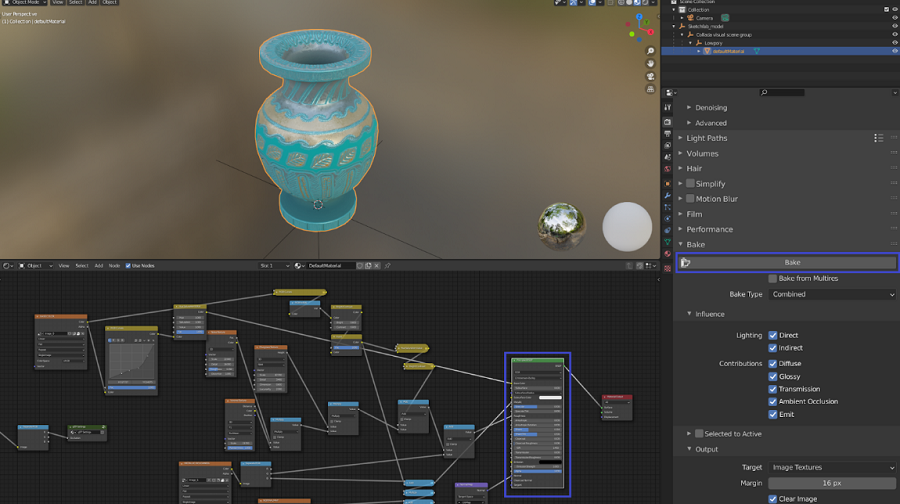
Task: Uncheck Glossy contribution checkbox
Action: tap(773, 377)
